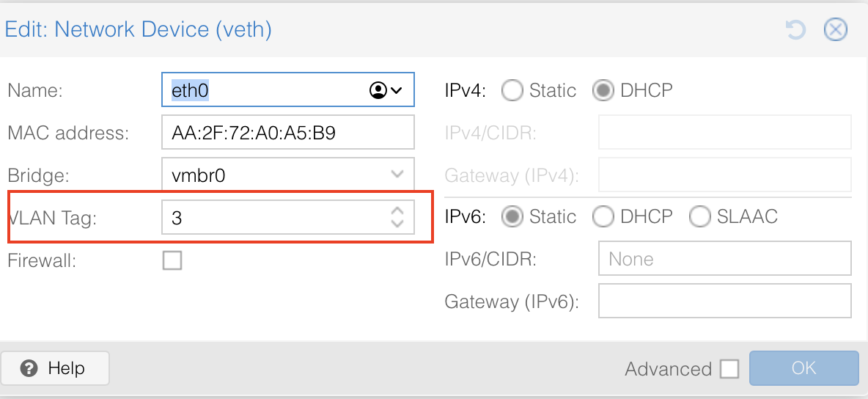
Task: Click into the MAC address field
Action: click(x=288, y=132)
